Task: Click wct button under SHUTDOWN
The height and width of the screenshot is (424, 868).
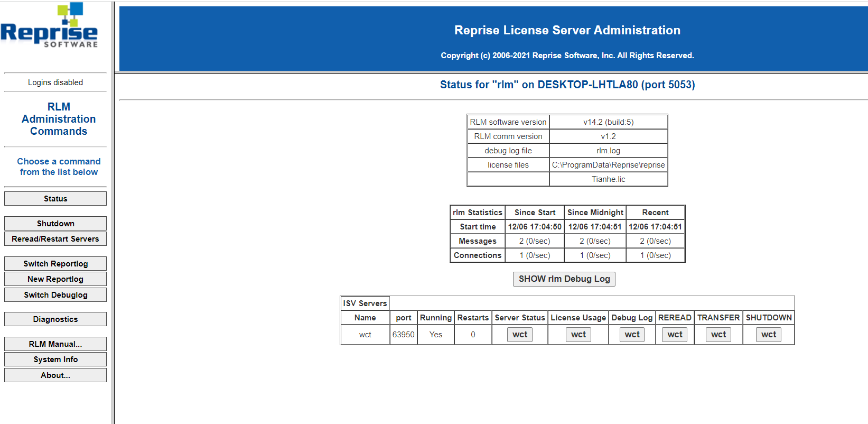Action: click(769, 335)
